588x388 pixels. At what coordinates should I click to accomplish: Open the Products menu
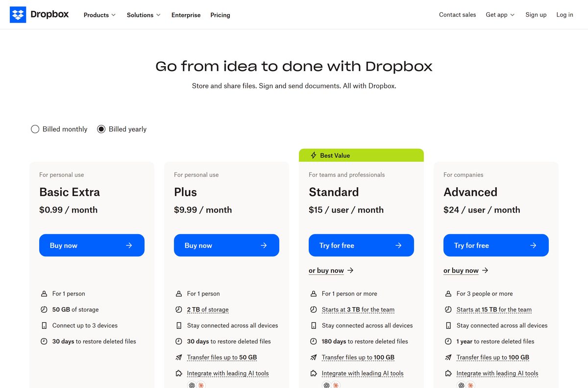pos(99,15)
